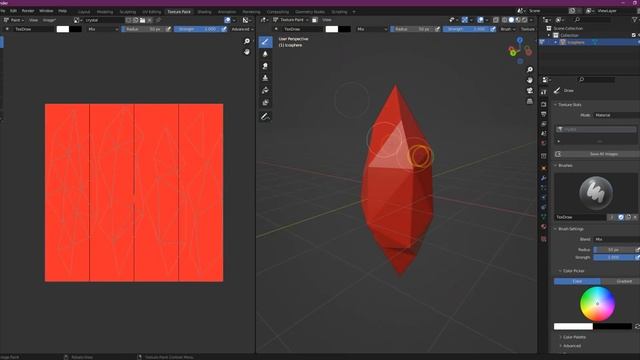Screen dimensions: 640x360
Task: Switch to the Layout workspace tab
Action: pyautogui.click(x=84, y=12)
